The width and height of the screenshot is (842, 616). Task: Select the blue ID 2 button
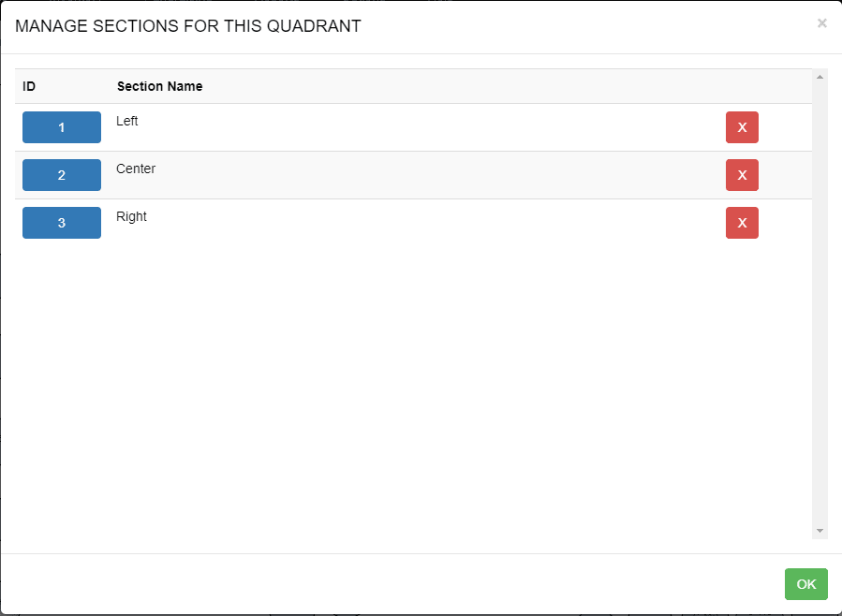pyautogui.click(x=62, y=175)
